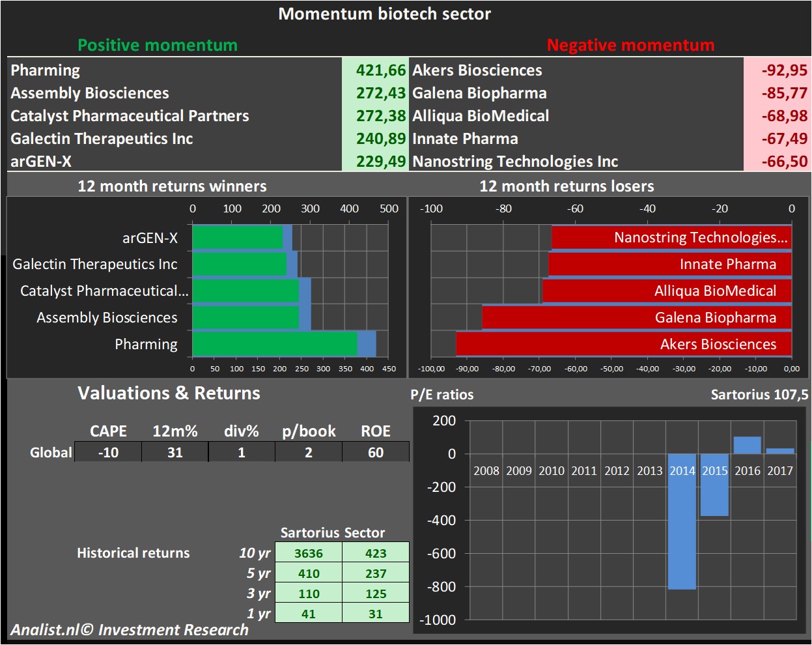Select the Galena Biopharma red bar
Screen dimensions: 812x645
point(637,317)
